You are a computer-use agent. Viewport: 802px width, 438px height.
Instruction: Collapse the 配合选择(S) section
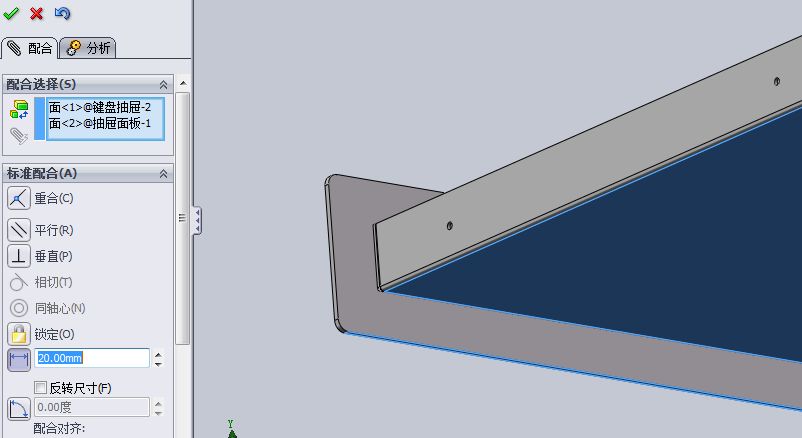164,84
